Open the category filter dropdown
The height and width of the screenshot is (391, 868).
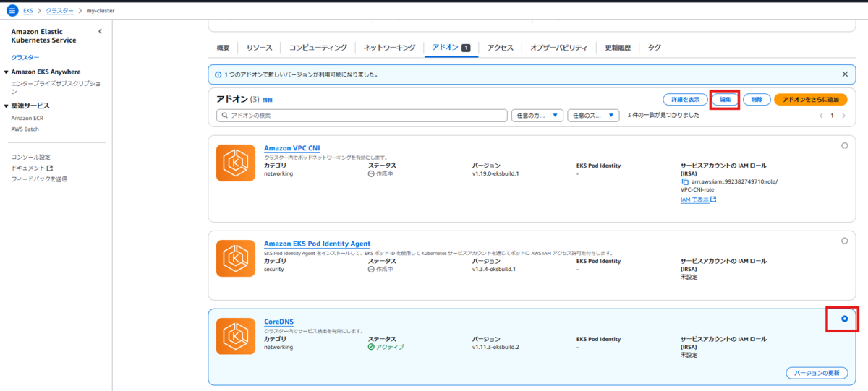tap(537, 116)
